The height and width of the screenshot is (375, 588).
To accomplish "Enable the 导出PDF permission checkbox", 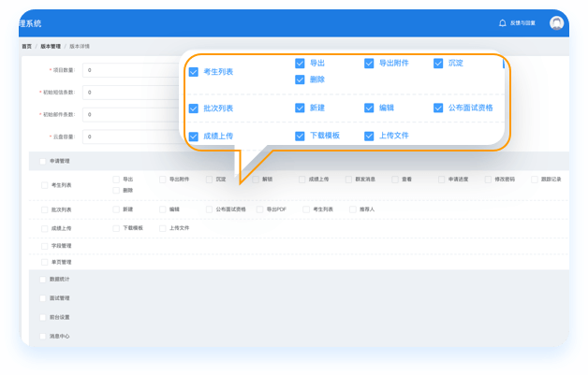I will [x=260, y=209].
